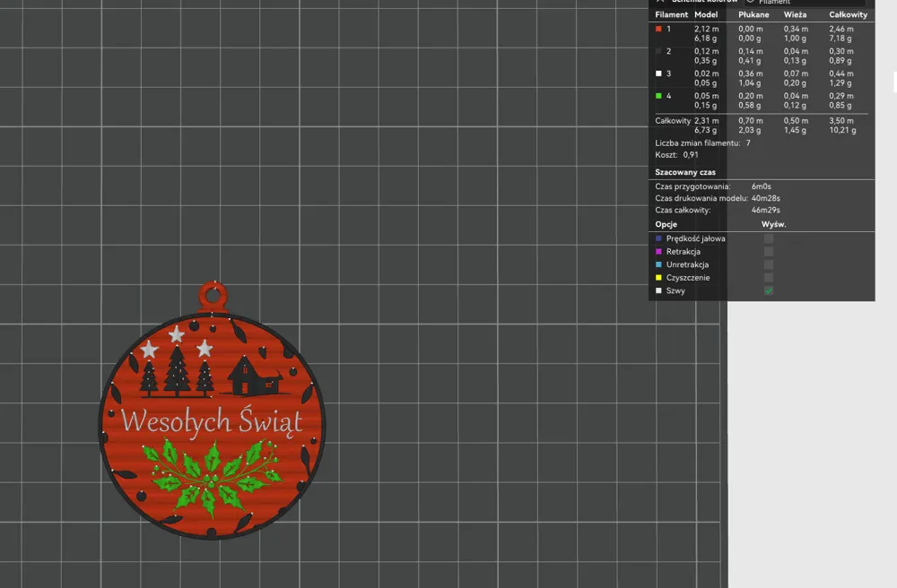Click the Liczba zmian filamentu label

(x=697, y=143)
